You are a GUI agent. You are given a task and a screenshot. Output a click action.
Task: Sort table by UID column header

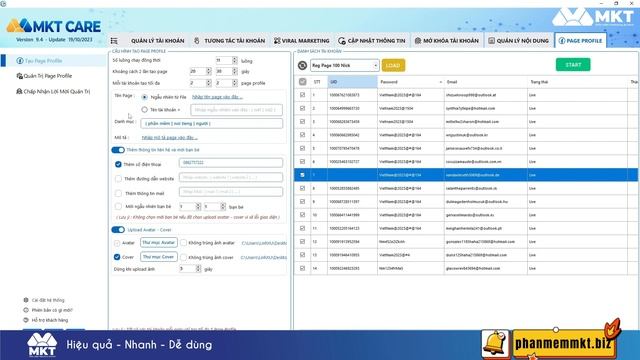pos(353,82)
